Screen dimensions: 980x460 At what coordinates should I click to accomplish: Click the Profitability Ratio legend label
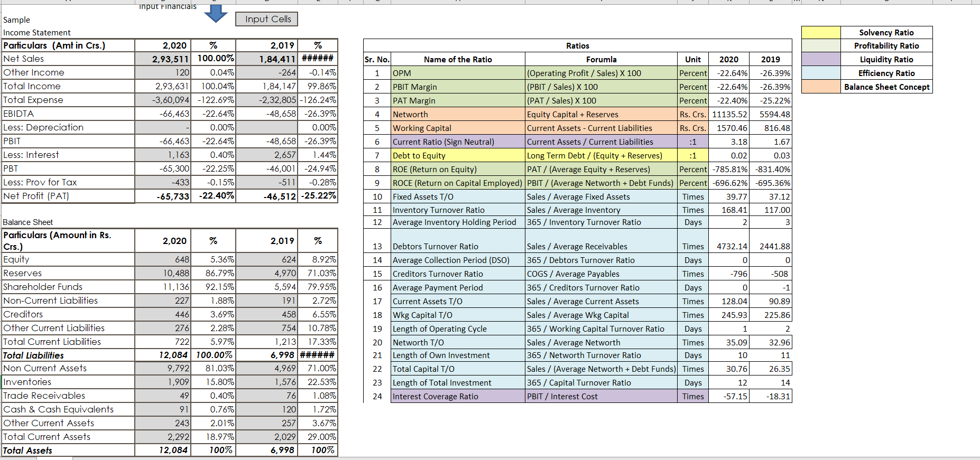click(886, 46)
